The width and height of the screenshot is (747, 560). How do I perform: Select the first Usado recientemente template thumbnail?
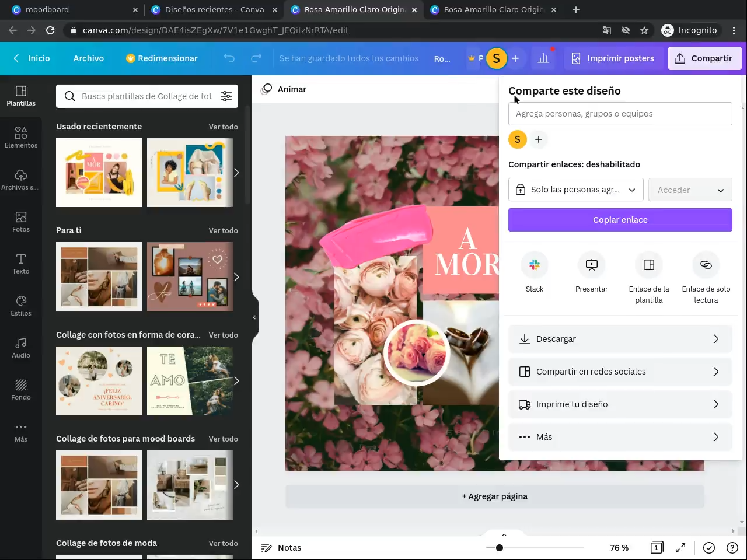pyautogui.click(x=99, y=173)
